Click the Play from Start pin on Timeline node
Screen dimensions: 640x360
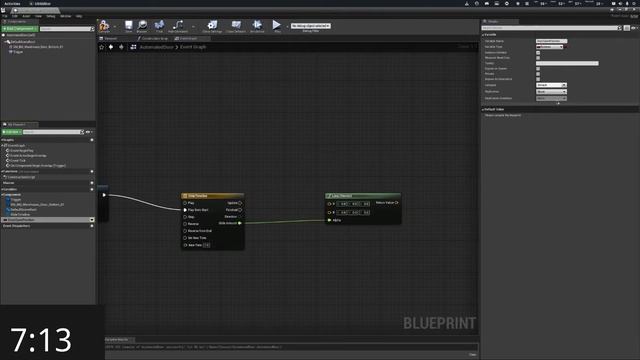185,210
